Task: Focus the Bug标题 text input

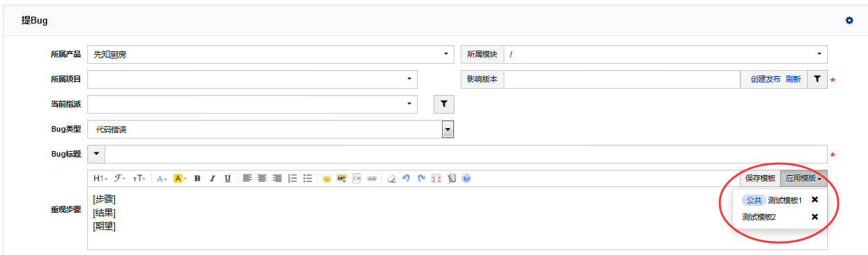Action: tap(466, 155)
